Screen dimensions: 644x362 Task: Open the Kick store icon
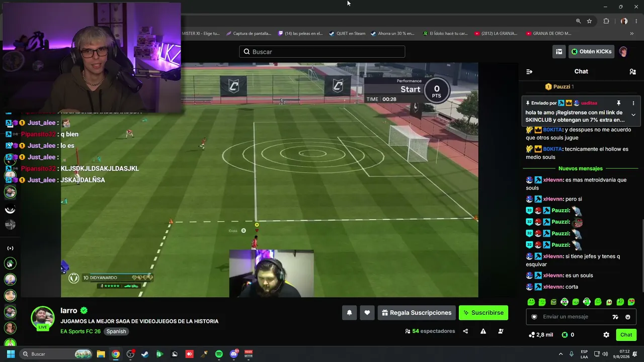pyautogui.click(x=559, y=51)
